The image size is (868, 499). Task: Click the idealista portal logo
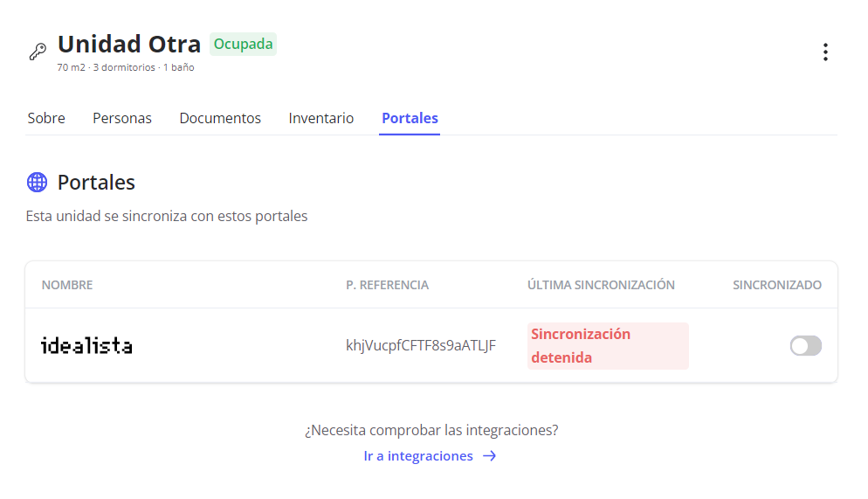point(86,346)
